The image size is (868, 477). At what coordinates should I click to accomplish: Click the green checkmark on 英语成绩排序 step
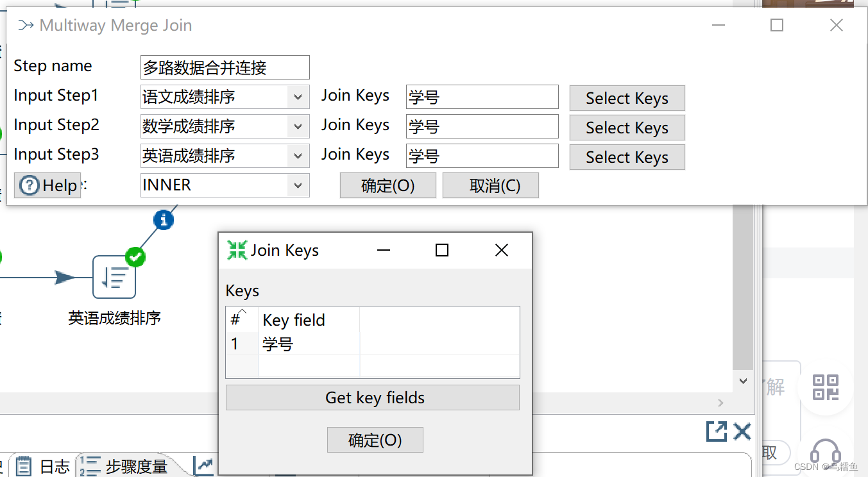point(135,258)
